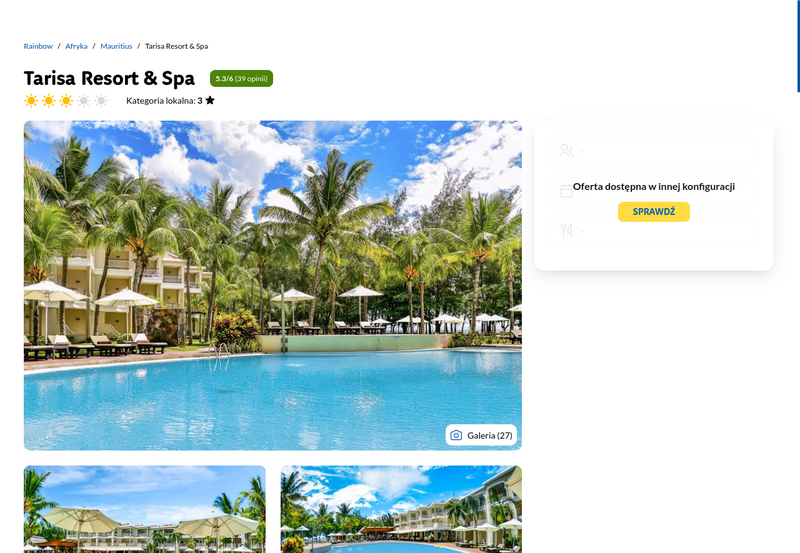Click the green 5.3/6 reviews badge
The image size is (800, 553).
click(x=241, y=79)
